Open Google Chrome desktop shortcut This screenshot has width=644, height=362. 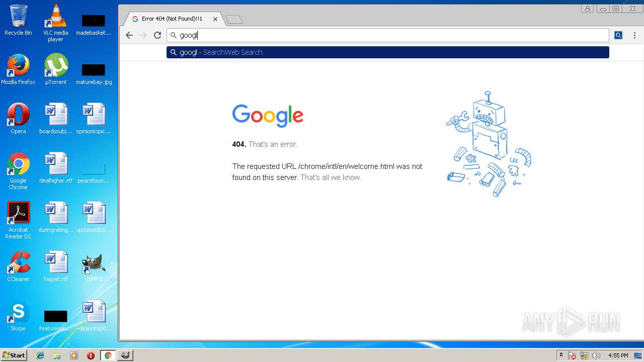pyautogui.click(x=18, y=171)
